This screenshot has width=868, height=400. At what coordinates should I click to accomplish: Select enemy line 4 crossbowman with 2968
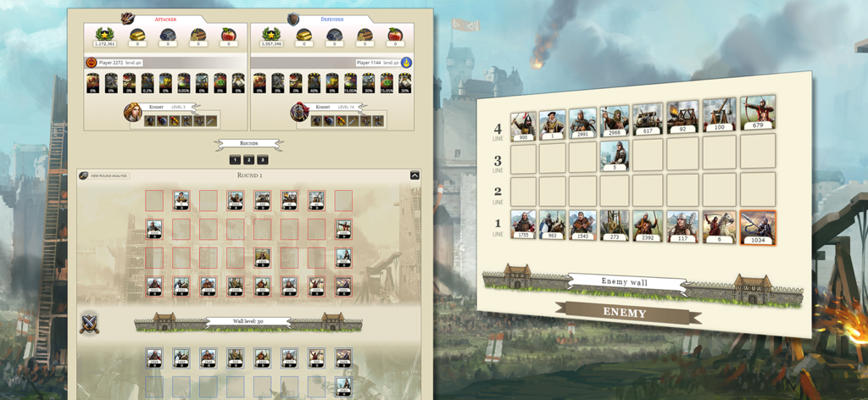pyautogui.click(x=615, y=120)
